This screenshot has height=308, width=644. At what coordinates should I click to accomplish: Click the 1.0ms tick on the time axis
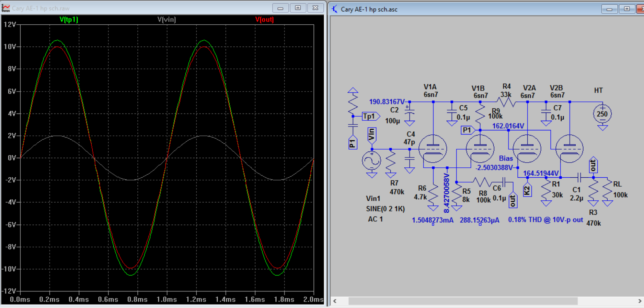pyautogui.click(x=167, y=299)
